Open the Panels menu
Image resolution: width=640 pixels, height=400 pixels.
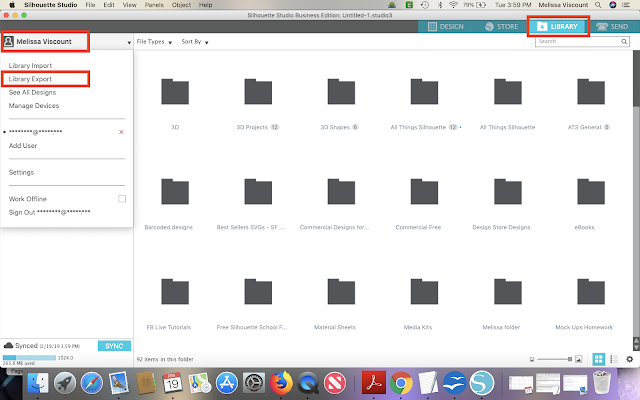(154, 5)
